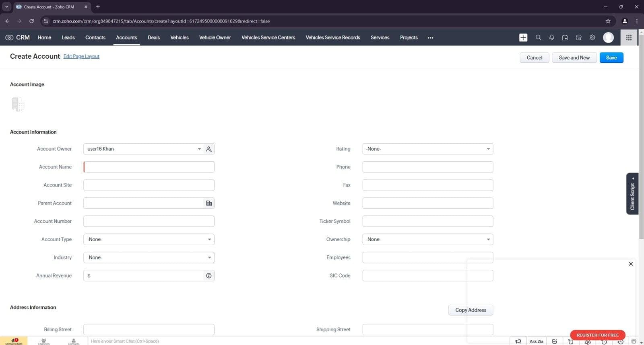Switch to the Deals tab
Screen dimensions: 644x345
click(x=154, y=37)
